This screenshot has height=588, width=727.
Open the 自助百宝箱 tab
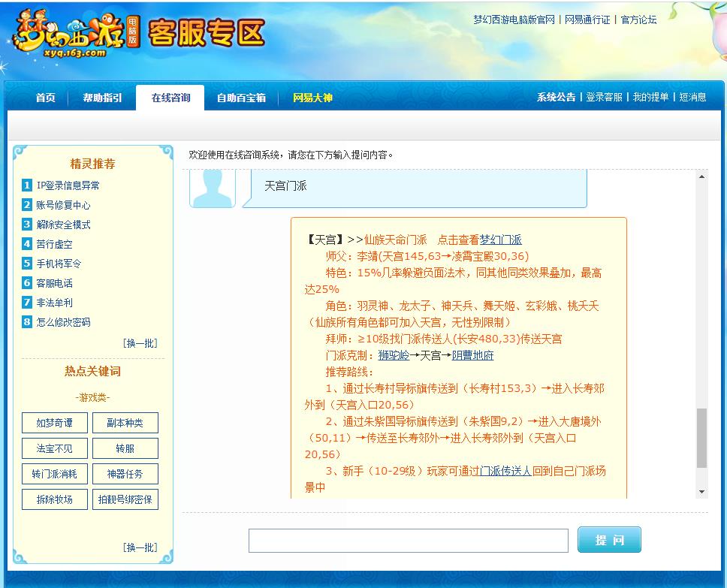241,98
